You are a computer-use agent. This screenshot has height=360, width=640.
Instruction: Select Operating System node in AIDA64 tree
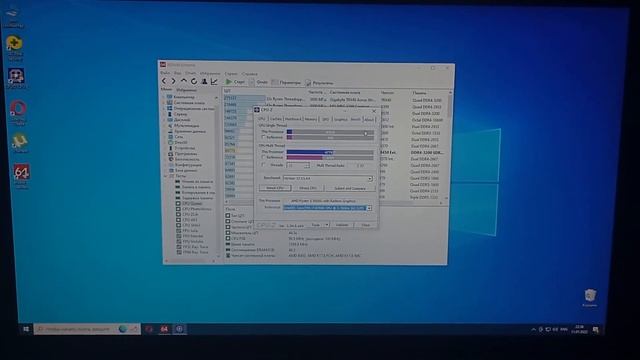pyautogui.click(x=190, y=109)
